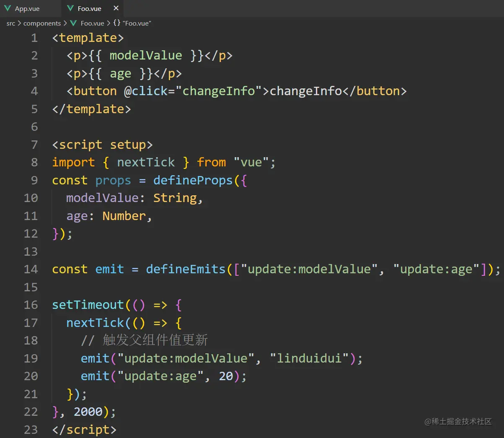Click line number 14 in the gutter
This screenshot has height=438, width=504.
(31, 270)
